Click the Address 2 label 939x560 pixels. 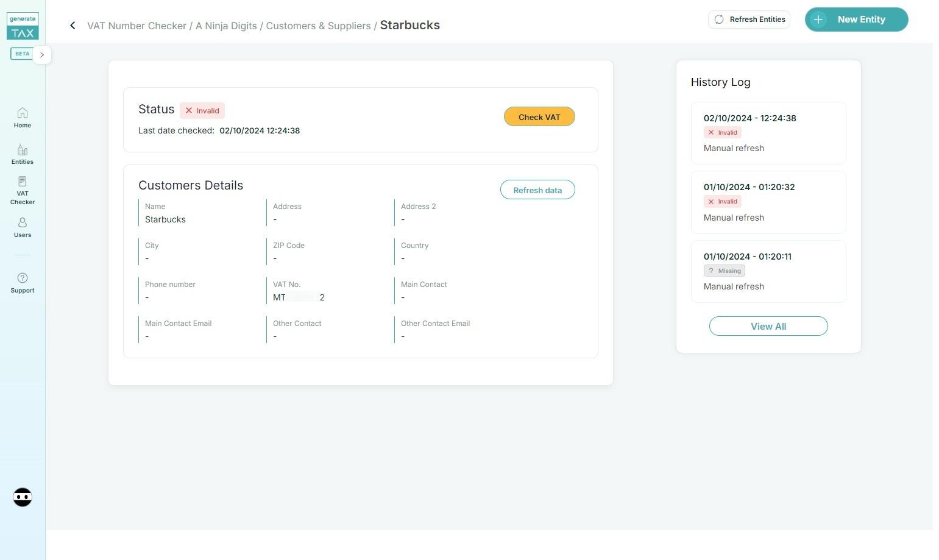click(x=418, y=207)
